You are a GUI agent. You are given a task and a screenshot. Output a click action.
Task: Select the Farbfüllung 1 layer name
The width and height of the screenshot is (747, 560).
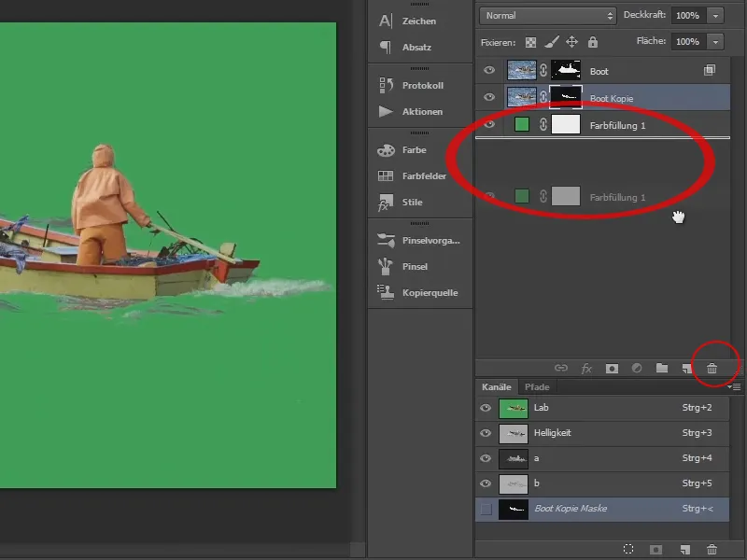click(617, 126)
